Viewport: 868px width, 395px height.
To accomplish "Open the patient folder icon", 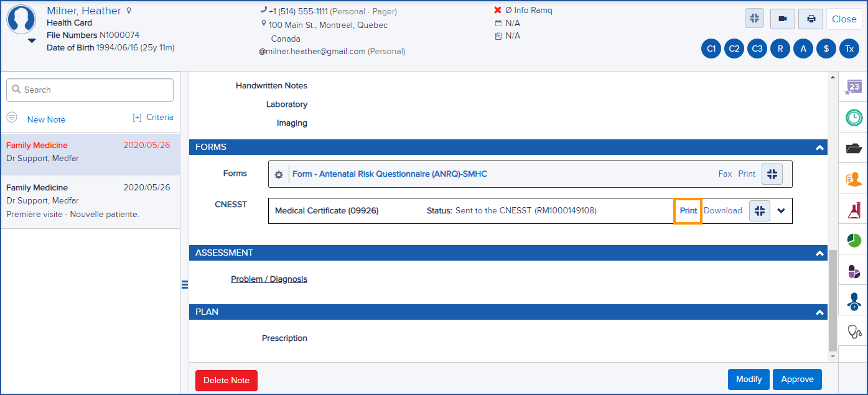I will (853, 147).
